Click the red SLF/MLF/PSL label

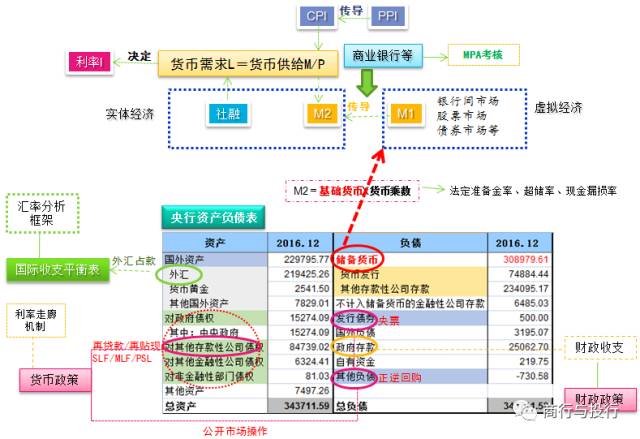[122, 358]
